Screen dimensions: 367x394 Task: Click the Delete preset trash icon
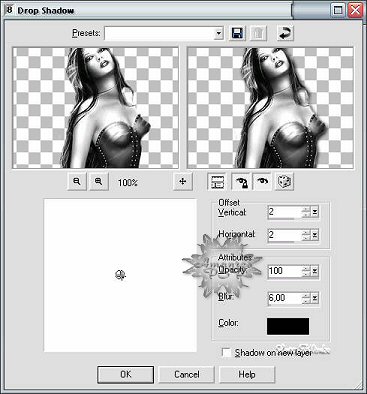tap(258, 33)
